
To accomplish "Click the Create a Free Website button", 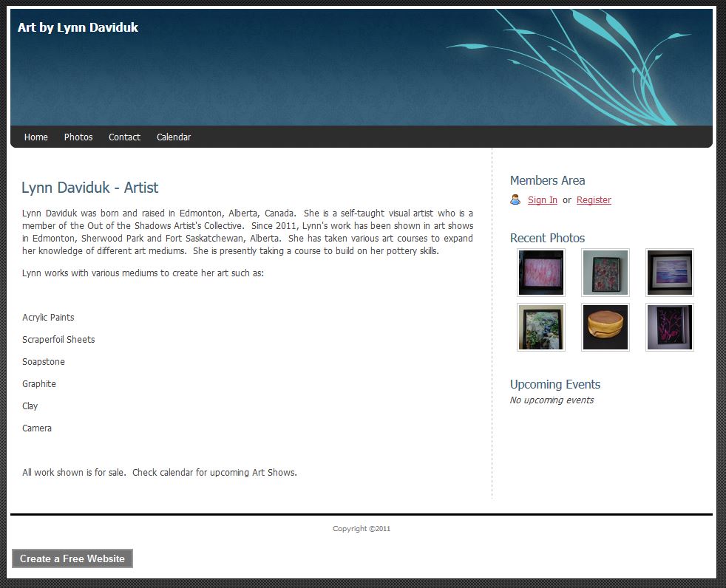I will pyautogui.click(x=72, y=558).
